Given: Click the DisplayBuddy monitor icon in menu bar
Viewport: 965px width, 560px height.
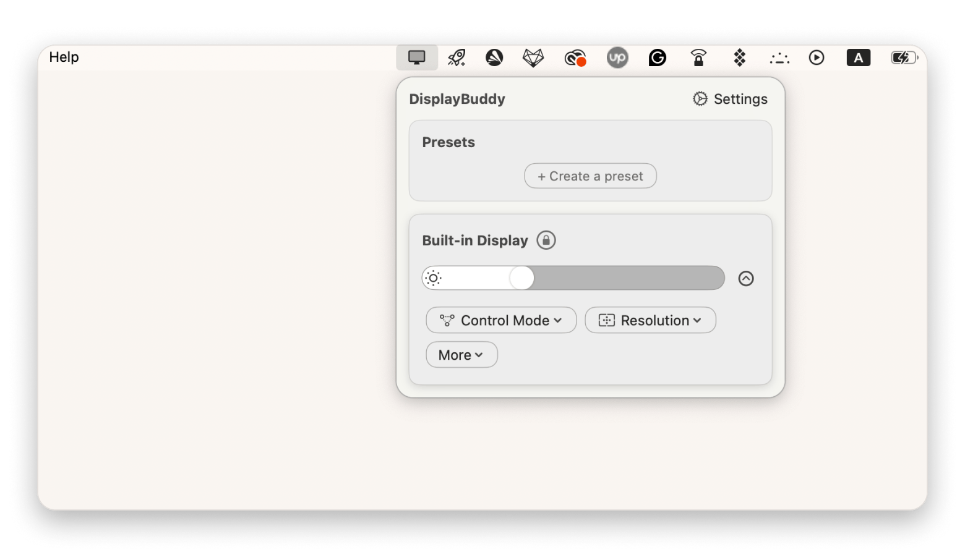Looking at the screenshot, I should coord(416,57).
